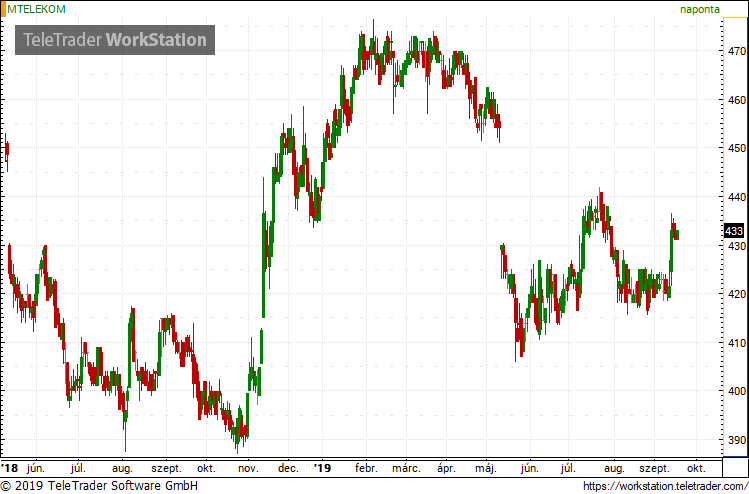This screenshot has width=749, height=494.
Task: Click the 470 price axis label
Action: tap(736, 51)
